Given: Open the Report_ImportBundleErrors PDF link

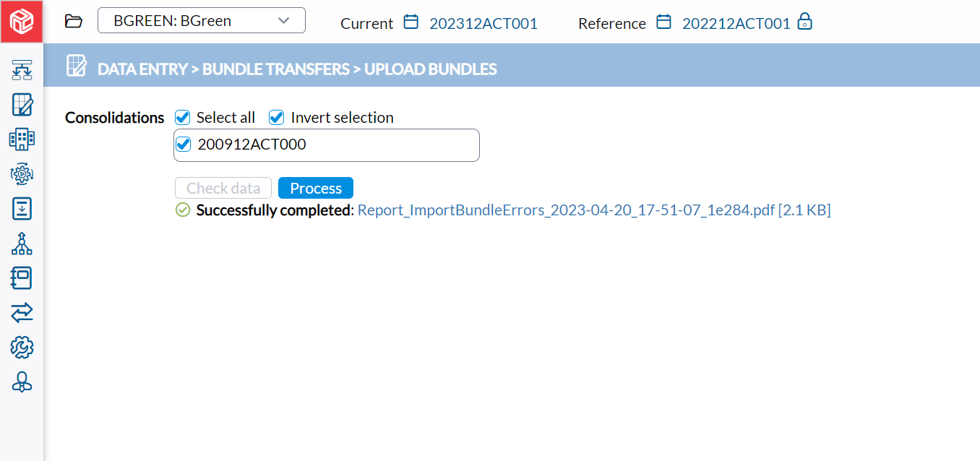Looking at the screenshot, I should coord(594,210).
